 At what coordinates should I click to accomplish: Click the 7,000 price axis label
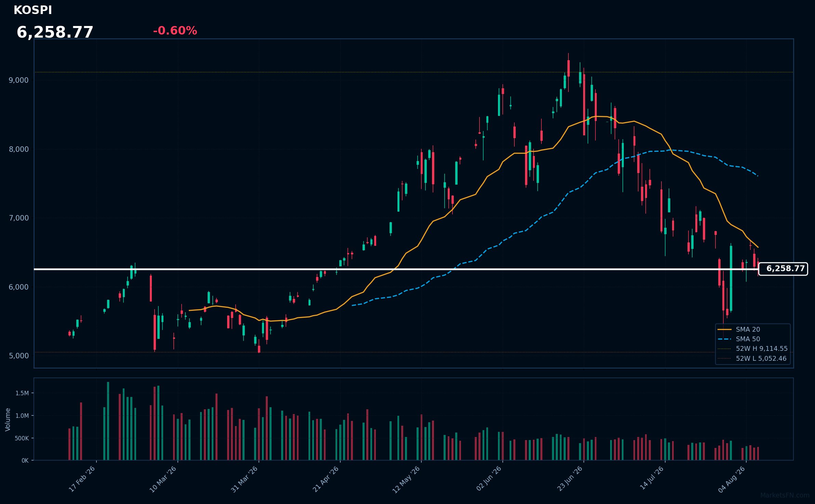19,218
